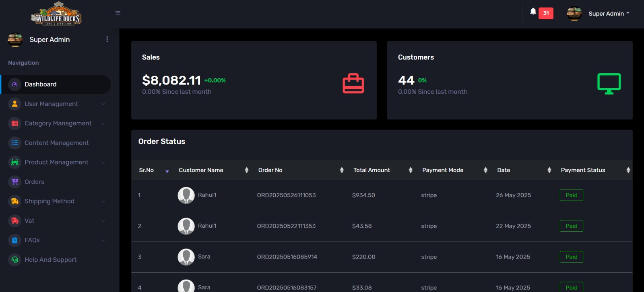The width and height of the screenshot is (644, 292).
Task: Toggle the hamburger sidebar menu icon
Action: tap(118, 13)
